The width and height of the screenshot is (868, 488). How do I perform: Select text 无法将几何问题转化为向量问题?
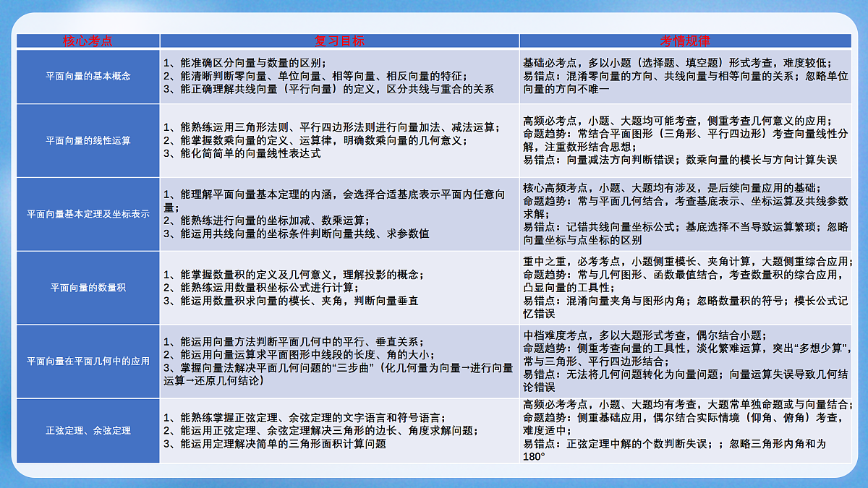645,374
